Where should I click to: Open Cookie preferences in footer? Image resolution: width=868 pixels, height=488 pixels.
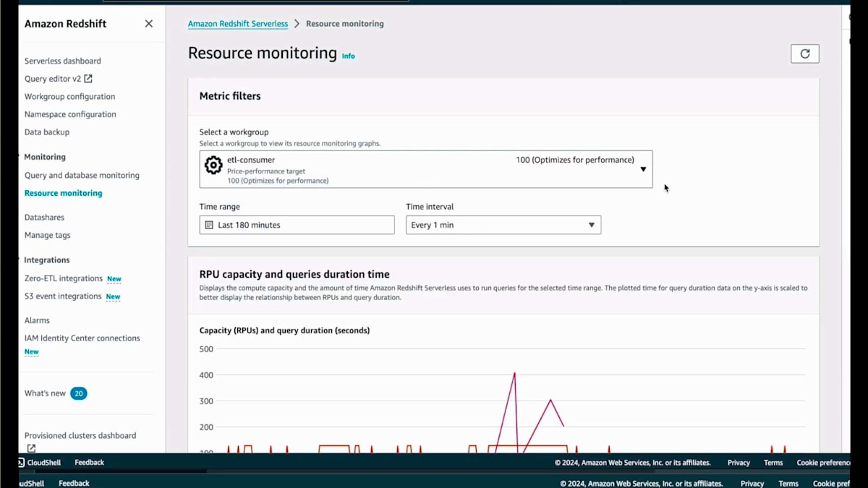pyautogui.click(x=823, y=463)
